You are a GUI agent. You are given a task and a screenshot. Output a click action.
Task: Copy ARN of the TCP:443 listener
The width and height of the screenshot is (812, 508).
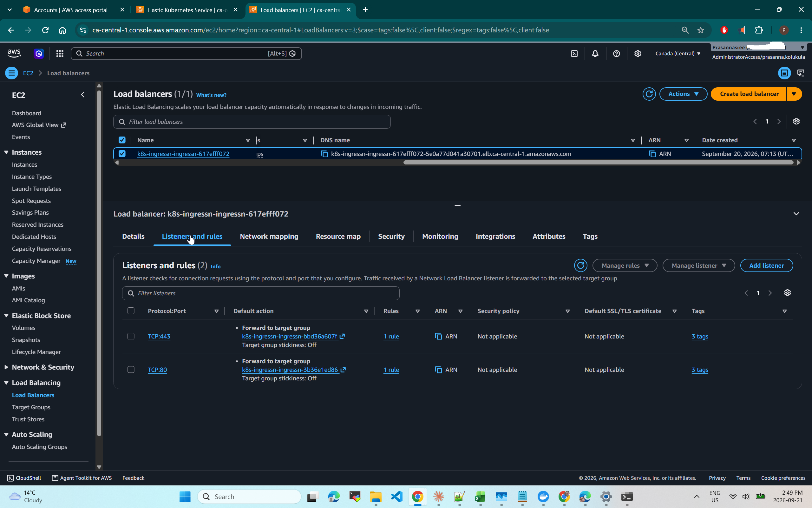(438, 336)
